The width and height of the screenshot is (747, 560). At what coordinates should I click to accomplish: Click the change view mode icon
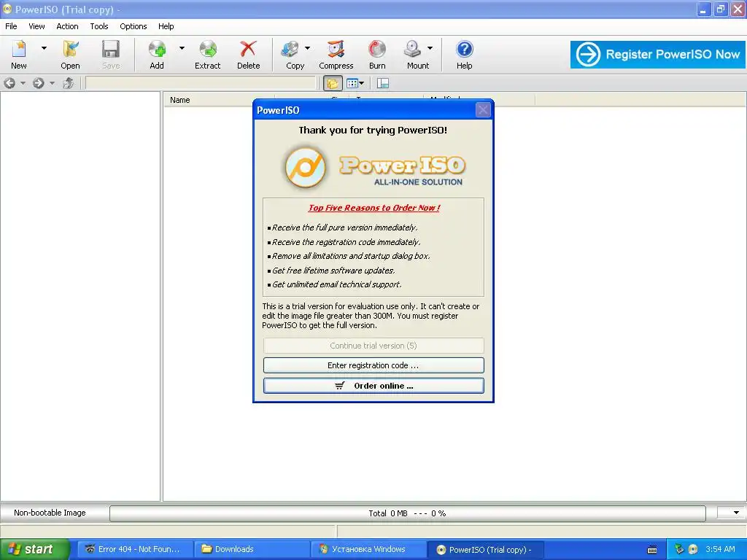click(352, 83)
